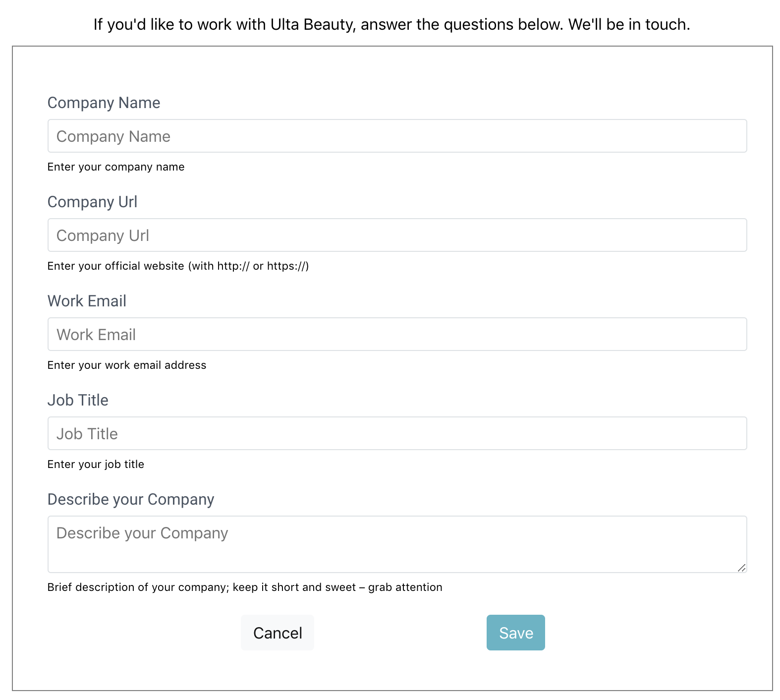This screenshot has height=700, width=780.
Task: Click the company description helper text
Action: (x=244, y=587)
